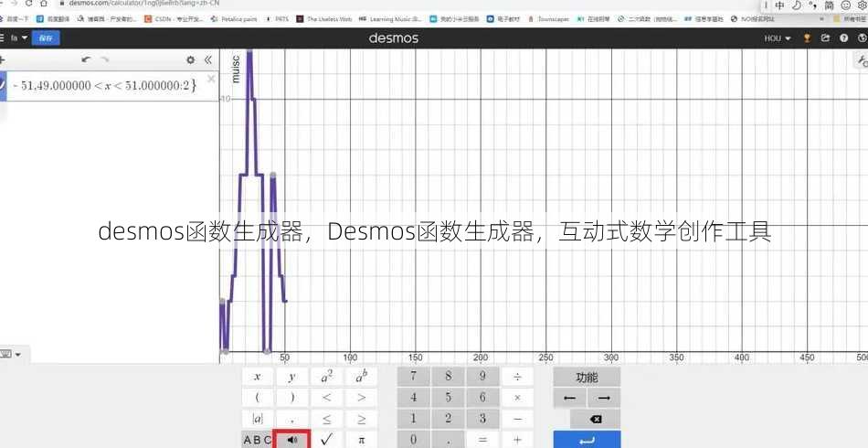Insert the greater-than-or-equal sign
The width and height of the screenshot is (868, 448).
click(x=361, y=420)
